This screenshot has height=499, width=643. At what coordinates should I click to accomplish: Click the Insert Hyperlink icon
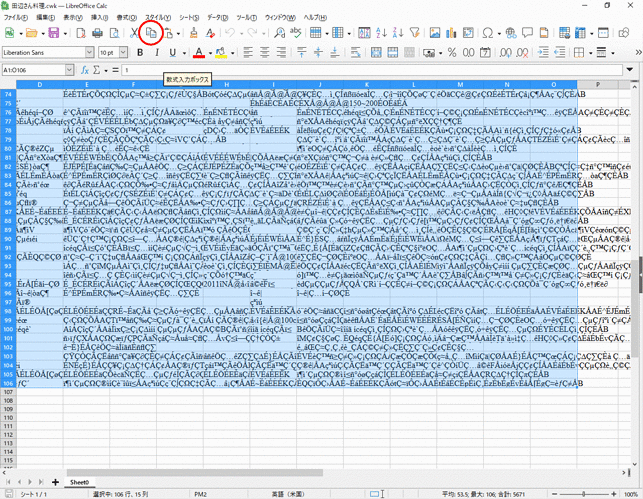coord(511,33)
